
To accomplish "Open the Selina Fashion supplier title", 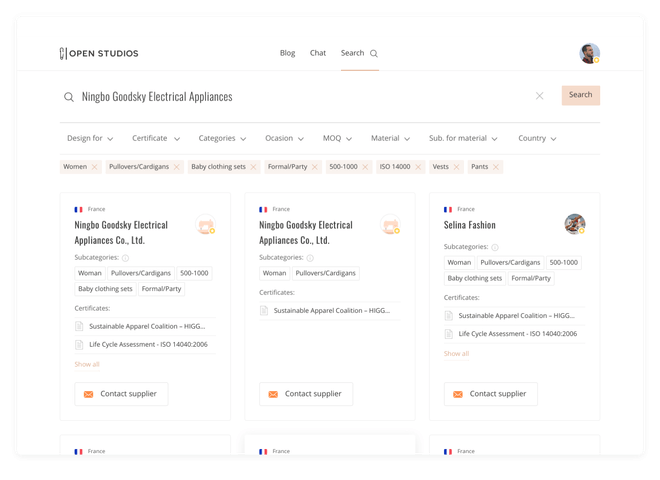I will tap(469, 225).
